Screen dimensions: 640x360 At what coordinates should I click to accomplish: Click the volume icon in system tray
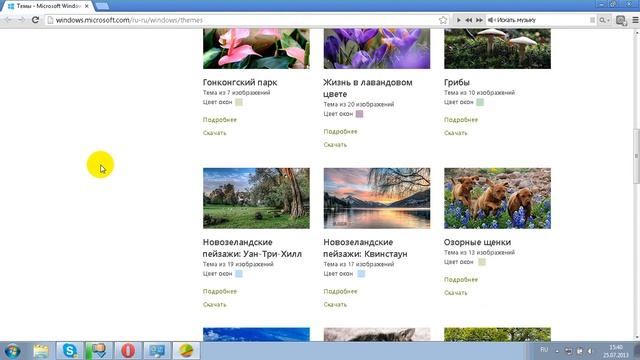point(590,351)
